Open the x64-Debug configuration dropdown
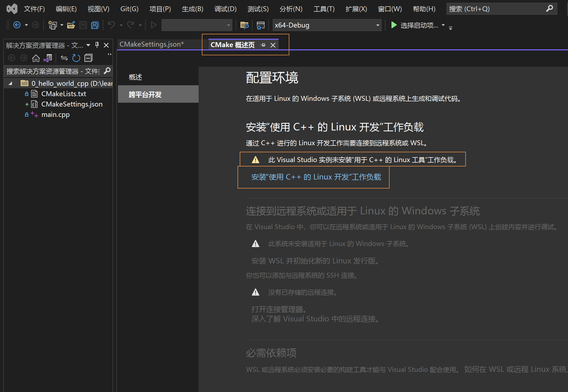Screen dimensions: 568x392 (378, 25)
